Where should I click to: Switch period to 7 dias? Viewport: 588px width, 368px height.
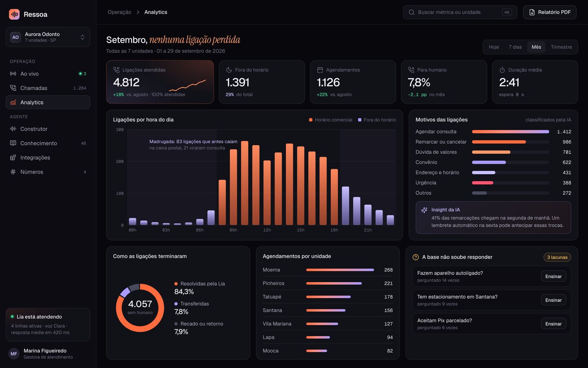pos(515,47)
